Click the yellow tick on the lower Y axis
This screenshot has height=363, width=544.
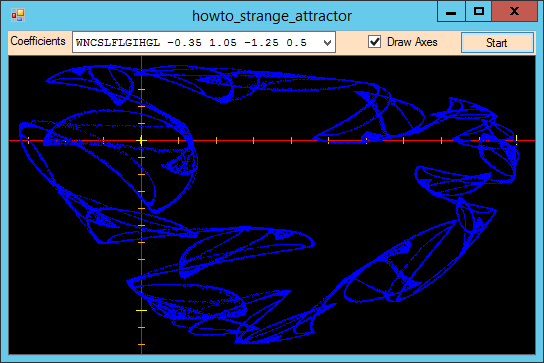coord(141,310)
